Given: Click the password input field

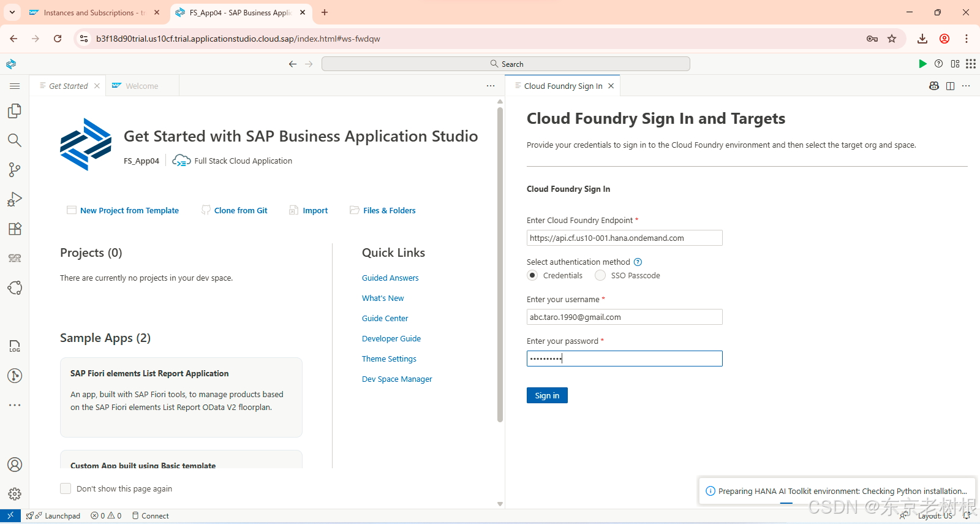Looking at the screenshot, I should [x=625, y=359].
